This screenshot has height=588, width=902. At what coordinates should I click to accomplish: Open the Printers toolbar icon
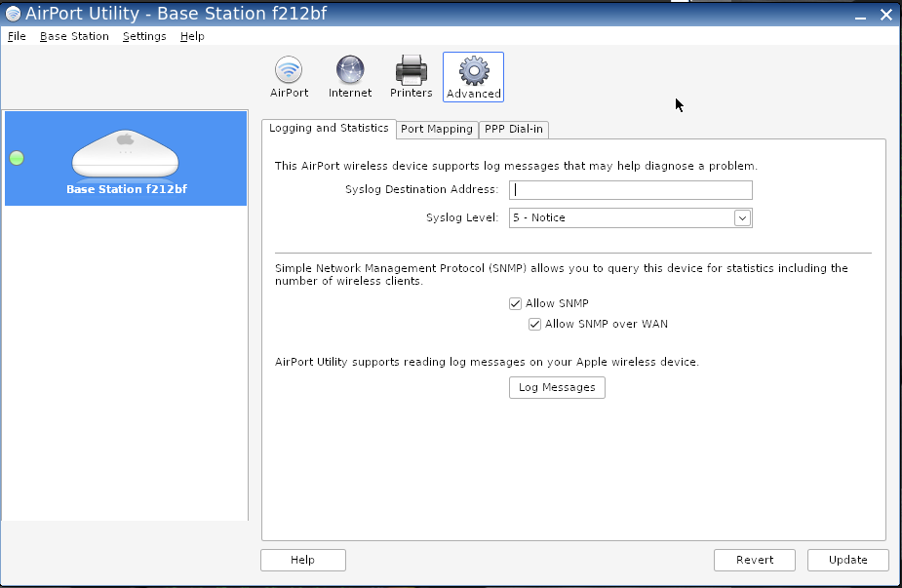pos(411,71)
